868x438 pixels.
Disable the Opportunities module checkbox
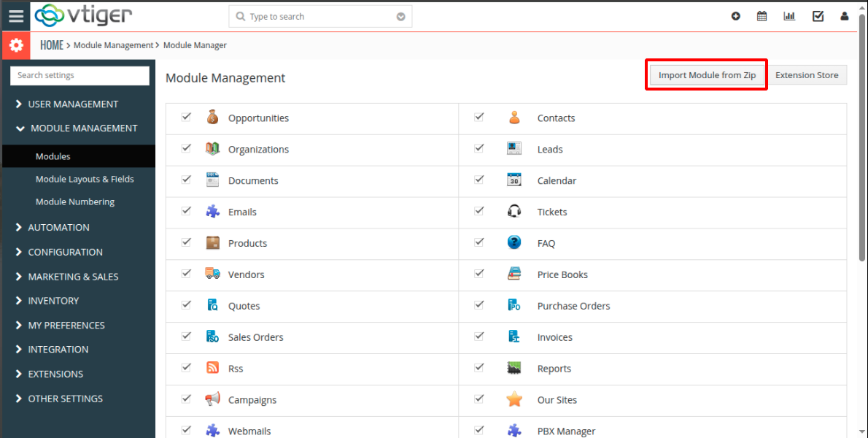click(186, 117)
